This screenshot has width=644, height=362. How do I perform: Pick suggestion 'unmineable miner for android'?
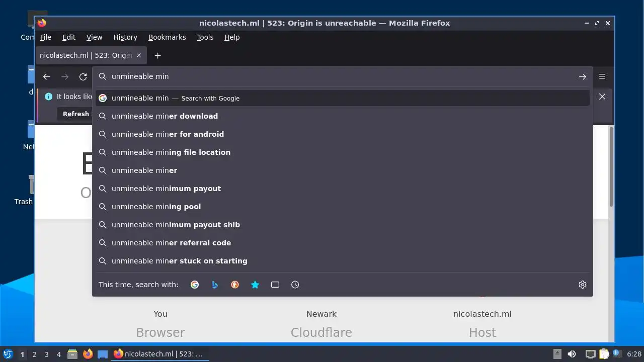342,134
